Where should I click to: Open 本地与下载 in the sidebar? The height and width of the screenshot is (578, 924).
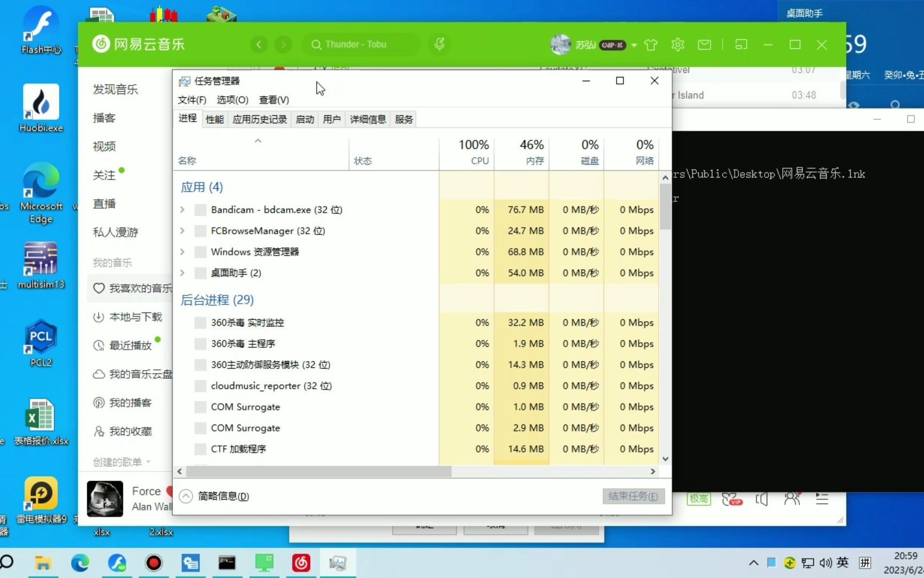pos(128,317)
